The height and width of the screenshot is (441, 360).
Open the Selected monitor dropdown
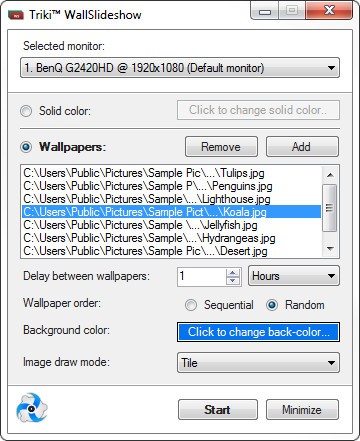(180, 68)
